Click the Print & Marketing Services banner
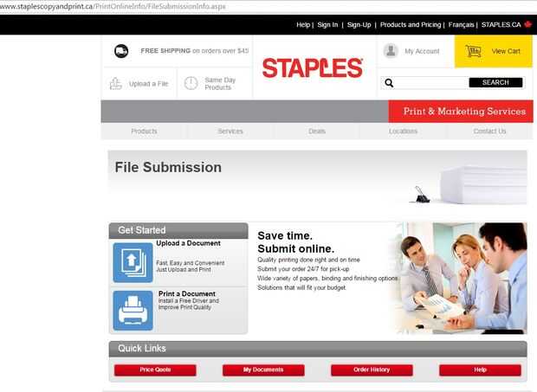The image size is (537, 392). click(461, 111)
